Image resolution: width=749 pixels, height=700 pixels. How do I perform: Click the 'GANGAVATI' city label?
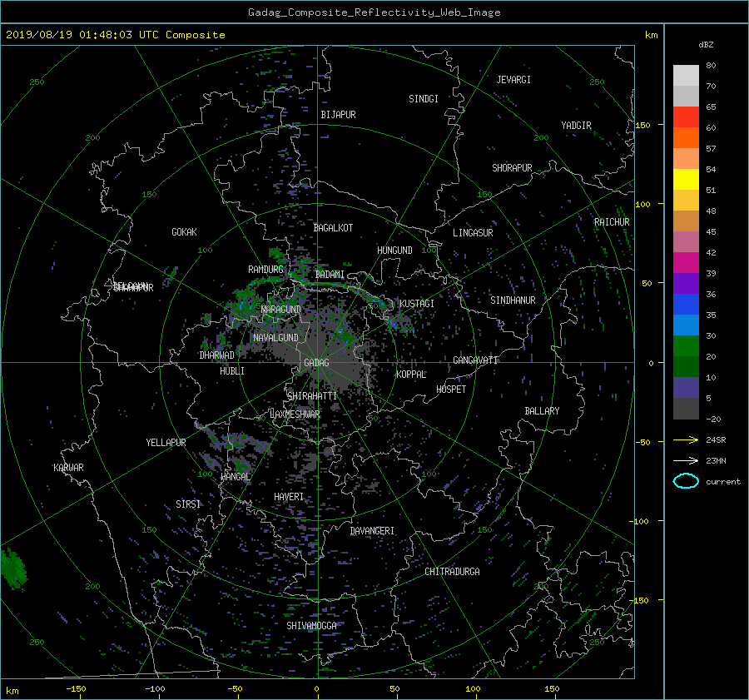pyautogui.click(x=475, y=360)
